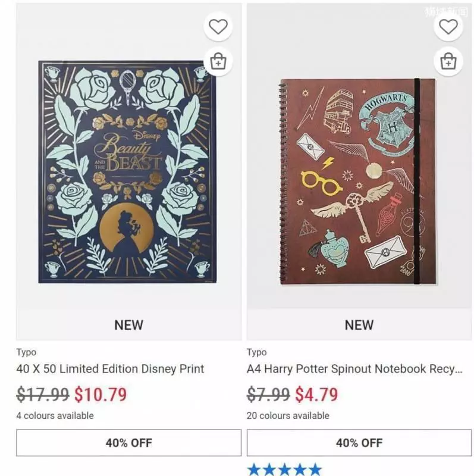Favorite the Harry Potter notebook heart icon
Viewport: 474px width, 476px height.
pos(448,26)
